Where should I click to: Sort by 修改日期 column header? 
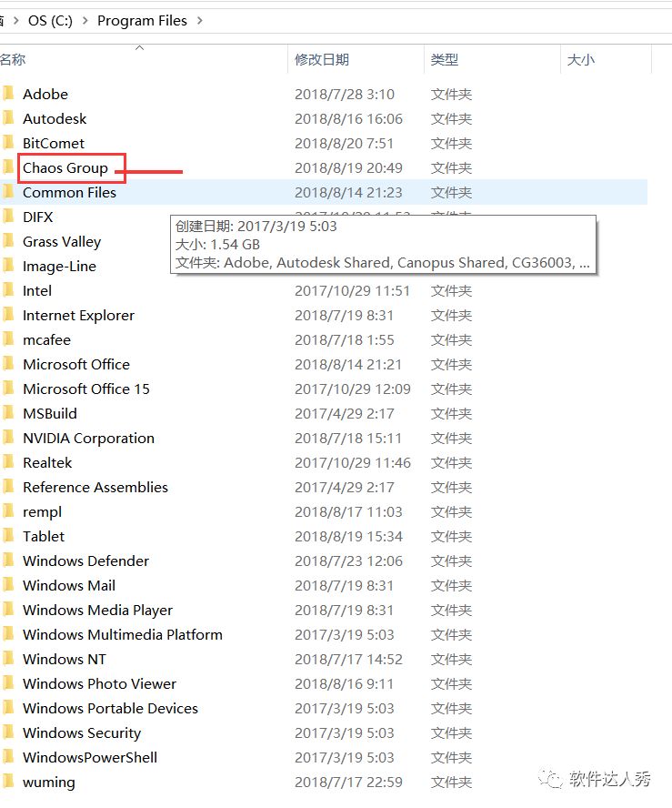[322, 60]
